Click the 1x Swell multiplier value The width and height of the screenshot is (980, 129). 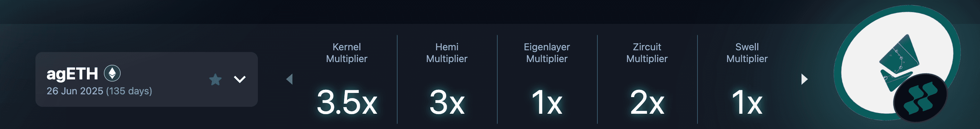pyautogui.click(x=747, y=102)
